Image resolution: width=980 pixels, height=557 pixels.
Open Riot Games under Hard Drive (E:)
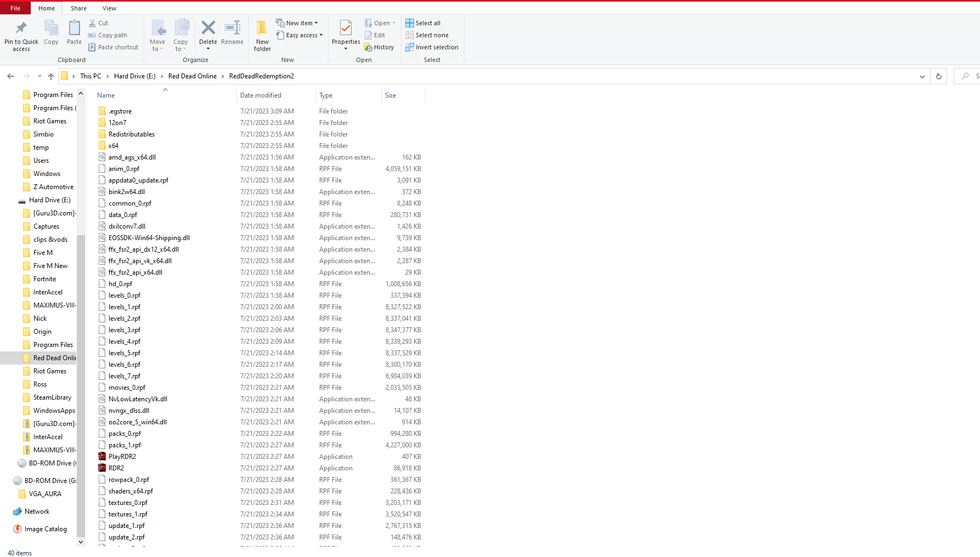[49, 371]
